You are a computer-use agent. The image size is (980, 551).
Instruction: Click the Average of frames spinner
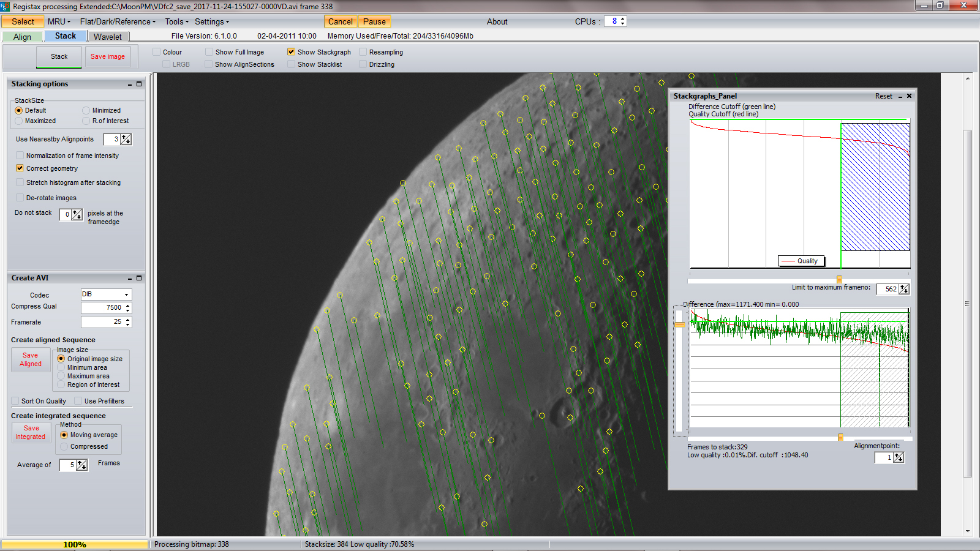coord(82,465)
